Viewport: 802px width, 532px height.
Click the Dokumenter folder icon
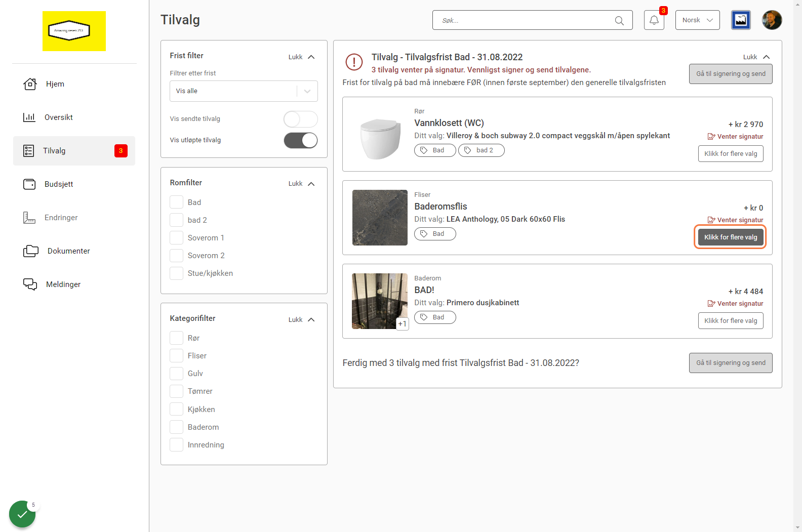click(31, 251)
